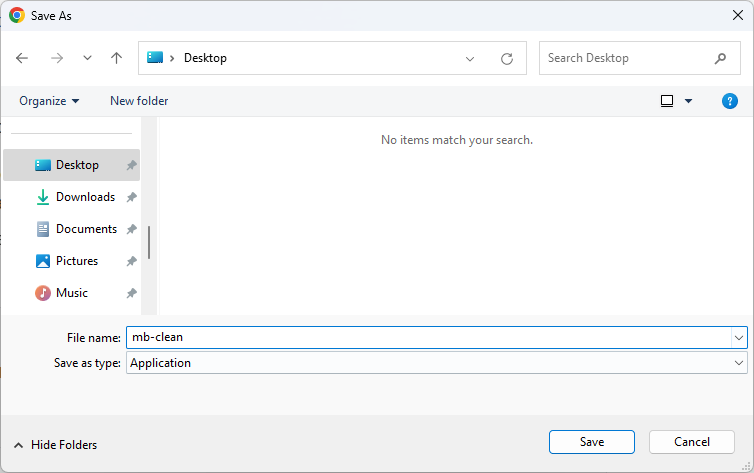Click the File name text field
This screenshot has width=754, height=473.
[428, 338]
